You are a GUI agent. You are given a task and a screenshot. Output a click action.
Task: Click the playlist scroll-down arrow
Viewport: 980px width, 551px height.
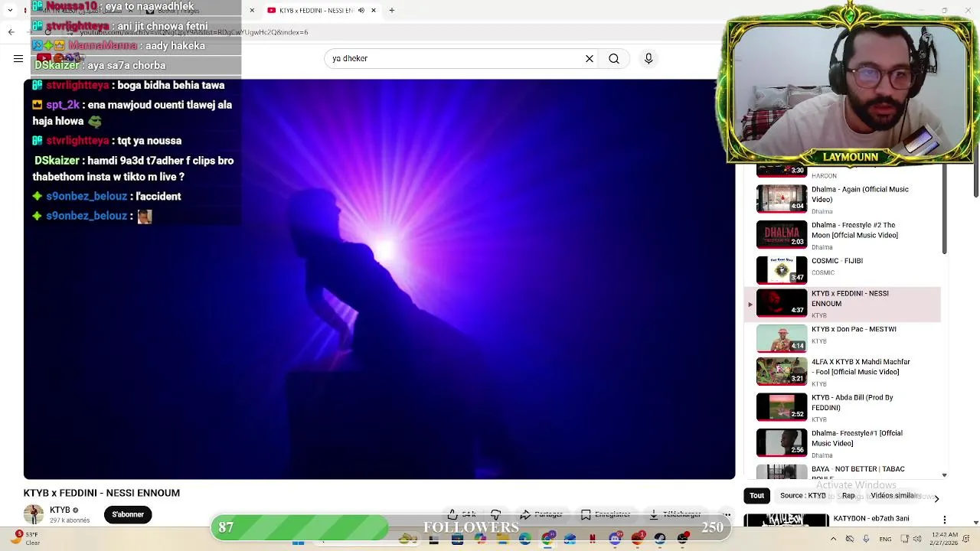pos(944,475)
